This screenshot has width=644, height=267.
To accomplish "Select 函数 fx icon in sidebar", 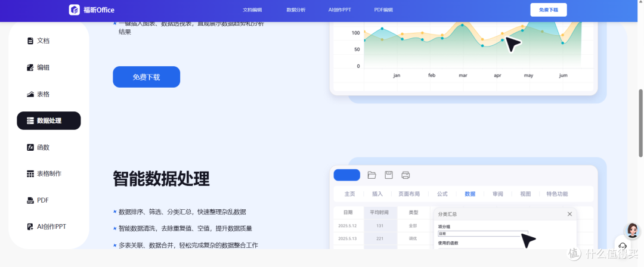I will [30, 147].
